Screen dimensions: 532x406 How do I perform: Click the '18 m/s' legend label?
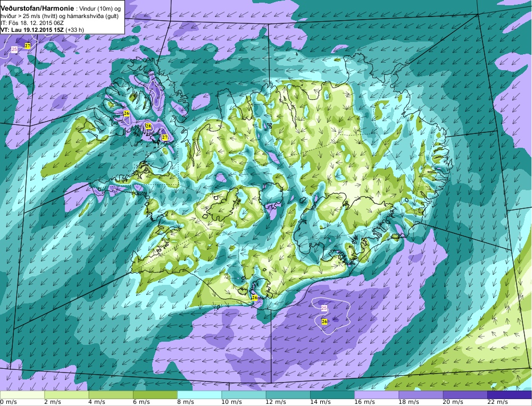409,402
